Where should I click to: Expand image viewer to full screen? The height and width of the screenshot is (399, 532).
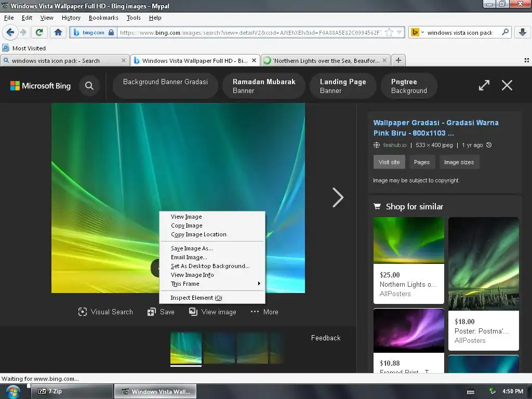(484, 85)
